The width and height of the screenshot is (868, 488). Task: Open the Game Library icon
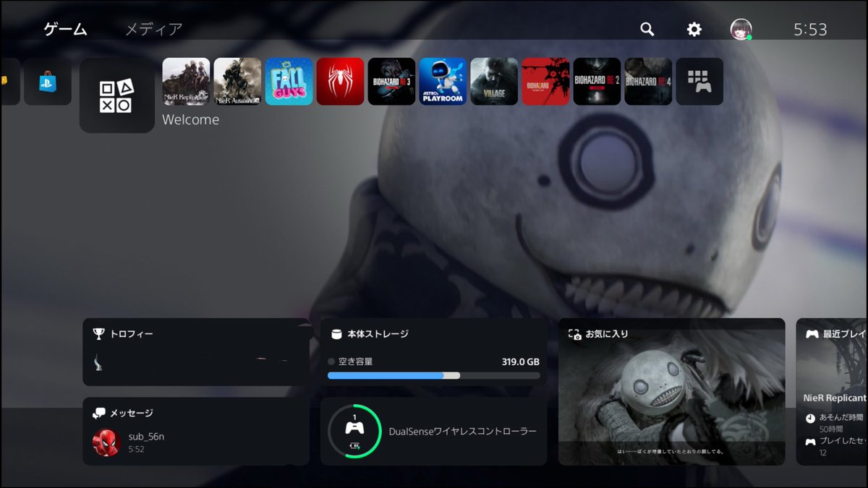coord(699,82)
